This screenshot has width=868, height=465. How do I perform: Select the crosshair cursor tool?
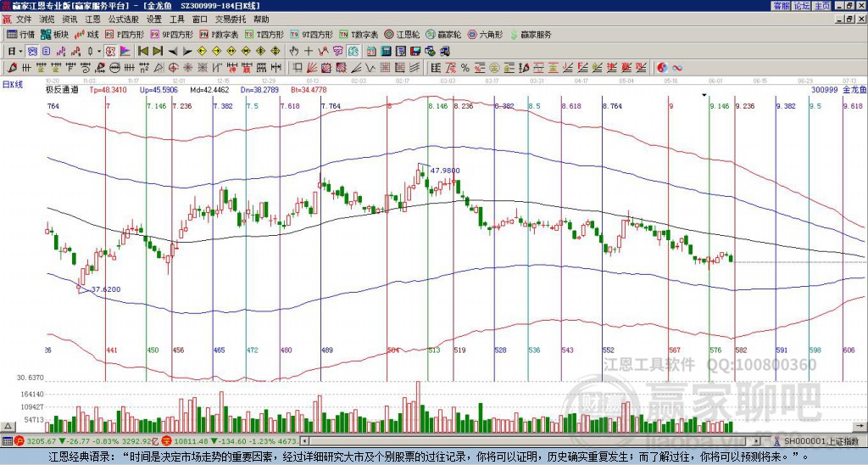(309, 52)
